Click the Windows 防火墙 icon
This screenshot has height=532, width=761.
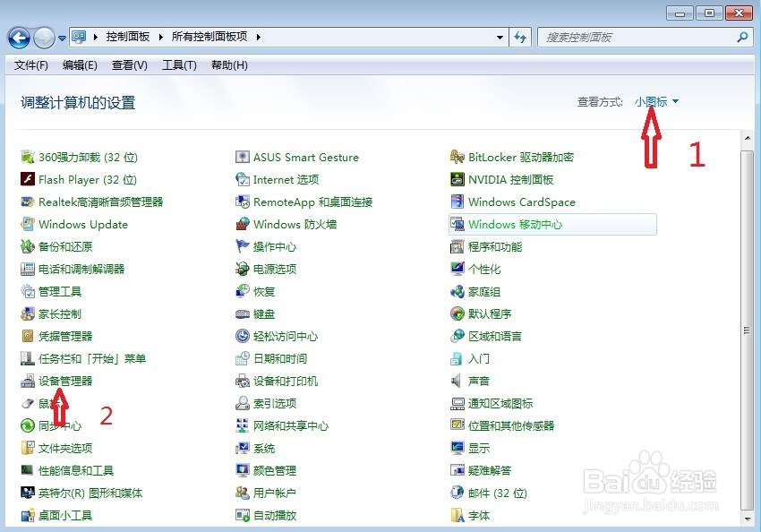[243, 224]
